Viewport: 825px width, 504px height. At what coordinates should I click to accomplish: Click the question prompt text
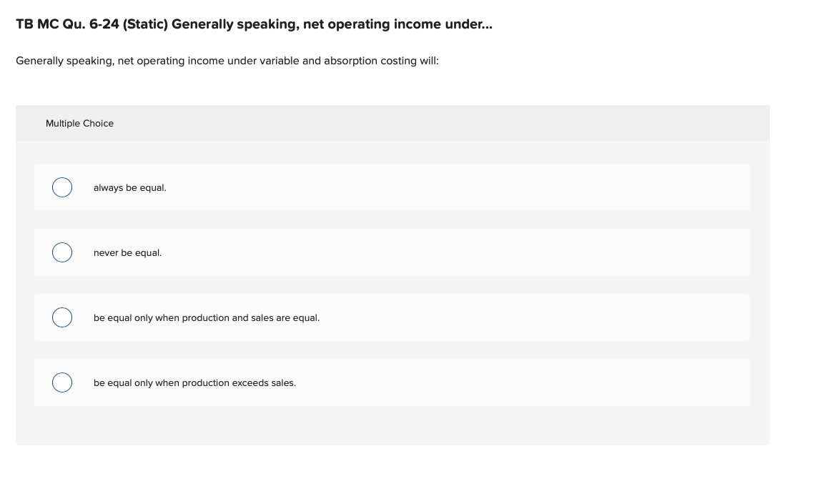click(x=227, y=61)
